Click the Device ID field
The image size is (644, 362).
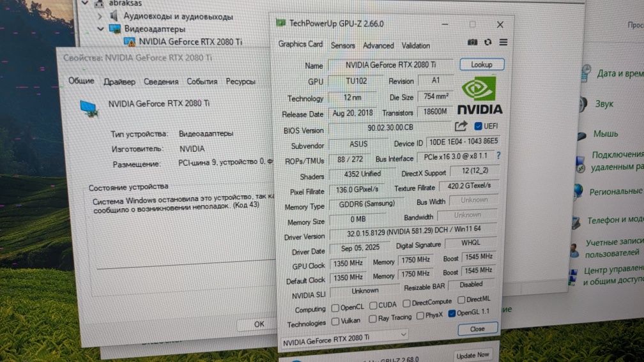[x=463, y=142]
